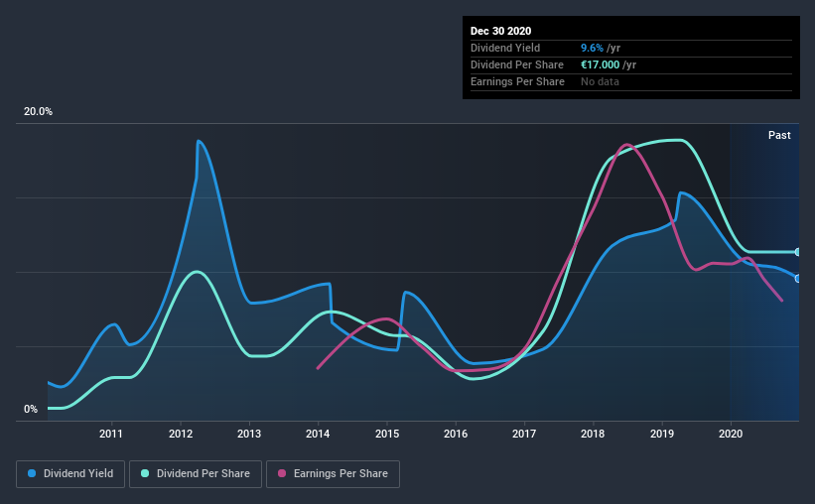Click the 2013 x-axis label
Image resolution: width=815 pixels, height=504 pixels.
click(x=249, y=434)
